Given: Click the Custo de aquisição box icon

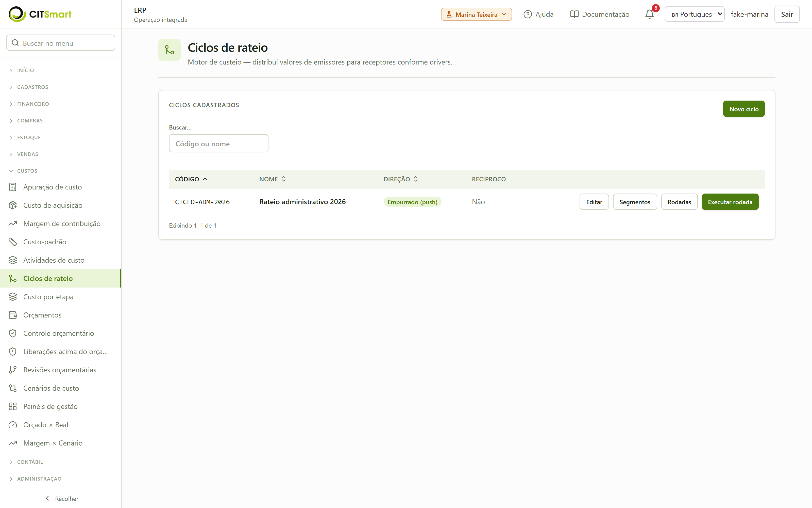Looking at the screenshot, I should 13,205.
